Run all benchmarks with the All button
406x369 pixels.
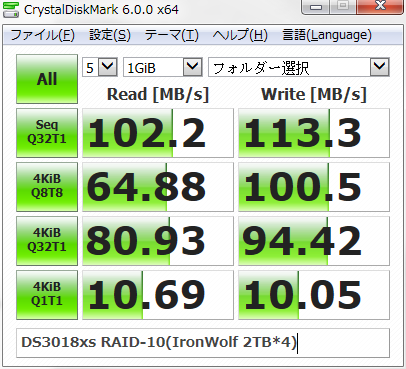tap(47, 79)
